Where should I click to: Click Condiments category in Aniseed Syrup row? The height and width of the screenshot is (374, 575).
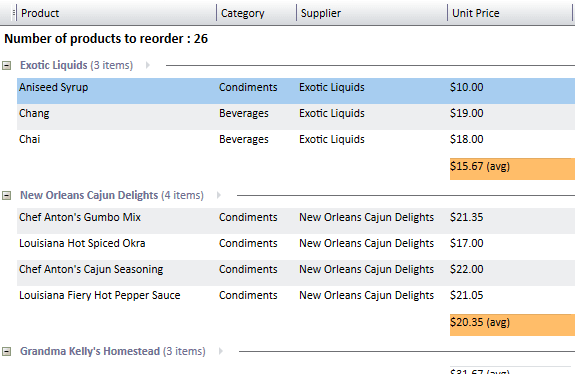point(248,87)
